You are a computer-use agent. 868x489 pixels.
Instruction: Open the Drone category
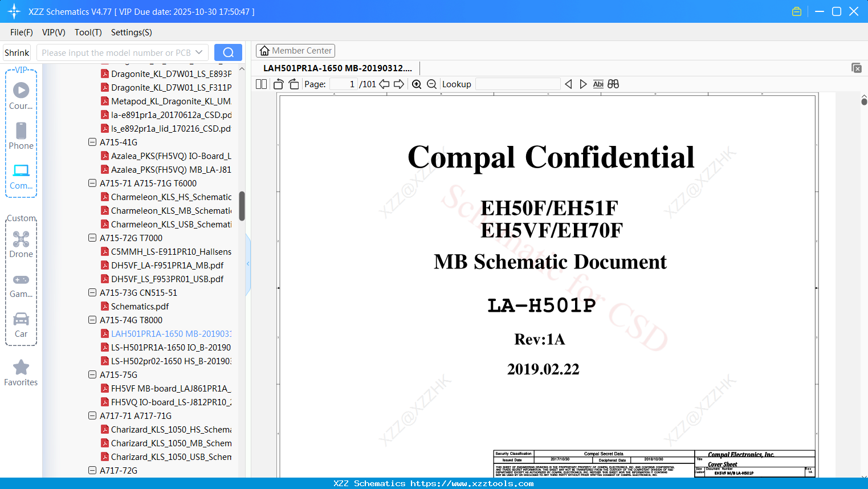pos(21,244)
